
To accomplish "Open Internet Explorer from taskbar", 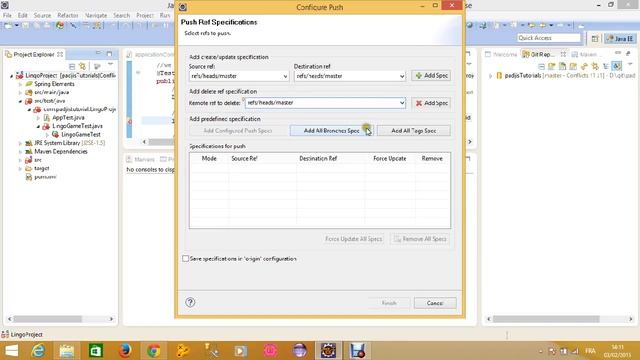I will tap(38, 351).
